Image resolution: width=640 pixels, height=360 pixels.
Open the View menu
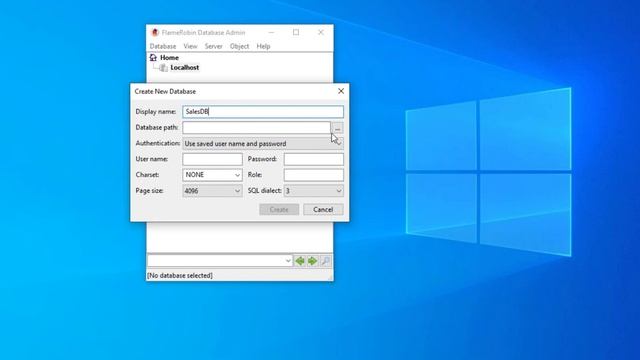pos(190,46)
